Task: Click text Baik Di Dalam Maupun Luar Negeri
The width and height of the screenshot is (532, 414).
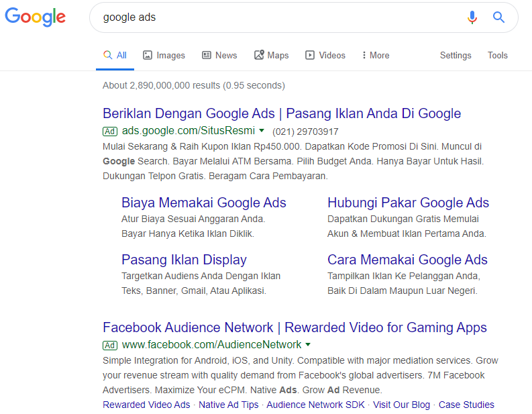Action: pos(402,291)
